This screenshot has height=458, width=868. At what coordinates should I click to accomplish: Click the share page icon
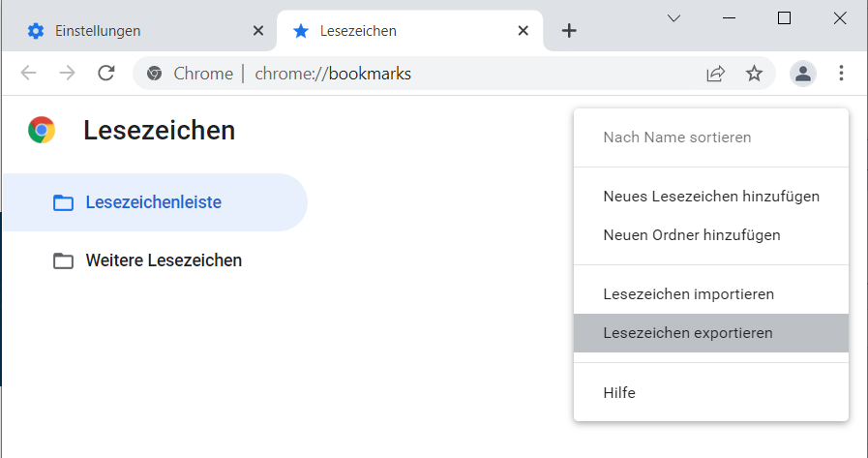pyautogui.click(x=716, y=74)
